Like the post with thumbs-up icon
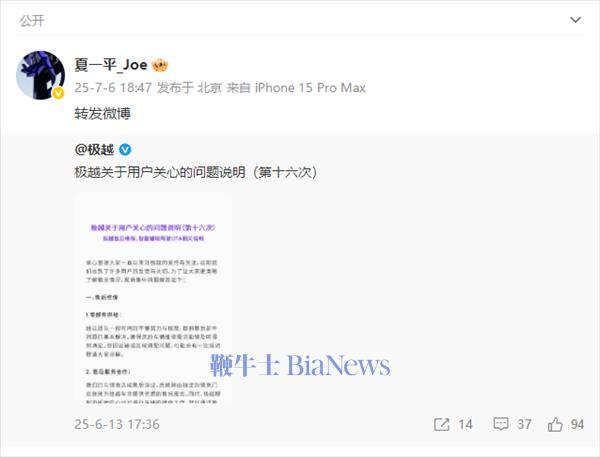This screenshot has width=600, height=457. 555,424
